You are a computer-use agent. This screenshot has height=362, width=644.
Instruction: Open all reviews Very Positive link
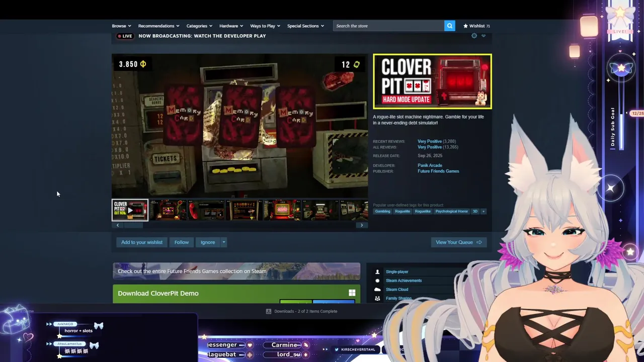click(x=429, y=147)
